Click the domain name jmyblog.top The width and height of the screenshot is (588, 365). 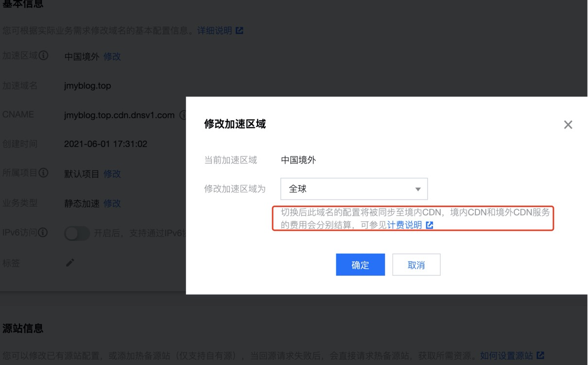(x=87, y=86)
